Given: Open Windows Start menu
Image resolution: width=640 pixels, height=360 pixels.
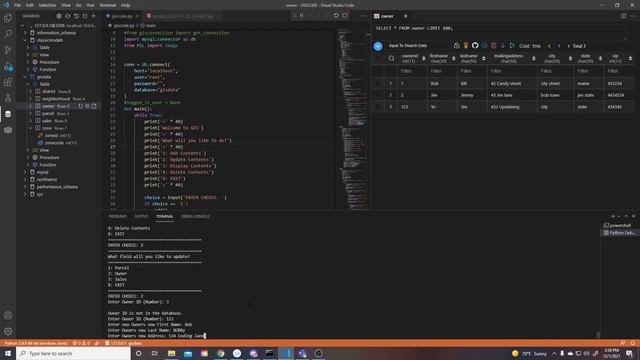Looking at the screenshot, I should [8, 353].
